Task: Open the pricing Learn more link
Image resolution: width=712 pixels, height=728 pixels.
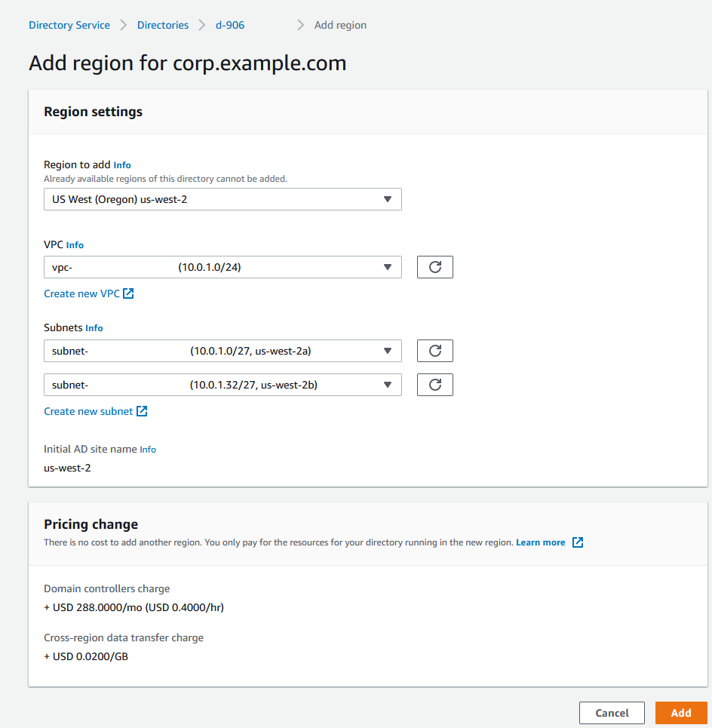Action: pos(540,542)
